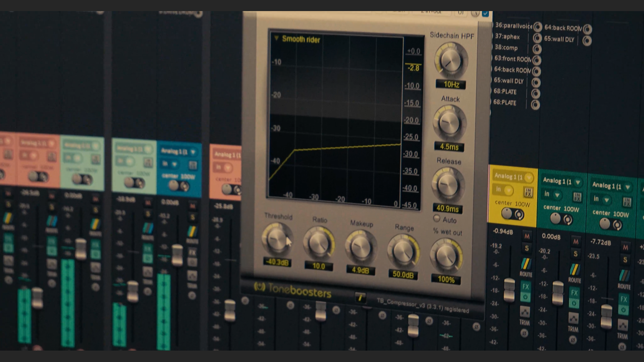Toggle phase invert on the -0.94dB track
The image size is (644, 362).
[524, 333]
